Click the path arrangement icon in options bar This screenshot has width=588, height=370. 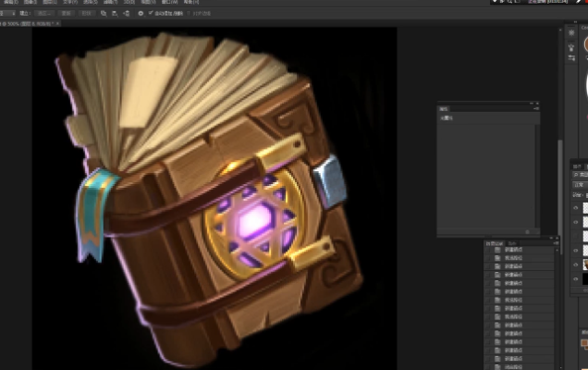point(126,14)
